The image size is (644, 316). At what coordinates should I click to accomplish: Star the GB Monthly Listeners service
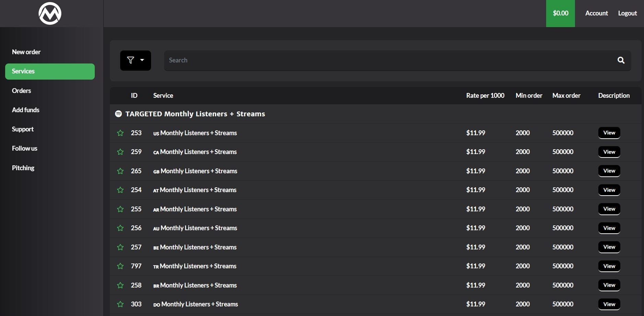tap(120, 171)
